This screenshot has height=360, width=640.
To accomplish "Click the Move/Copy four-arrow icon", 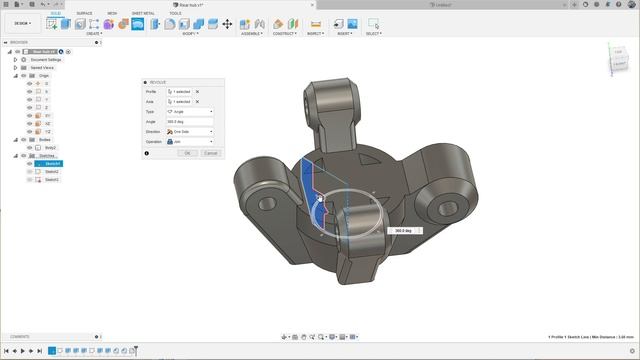I will point(227,24).
